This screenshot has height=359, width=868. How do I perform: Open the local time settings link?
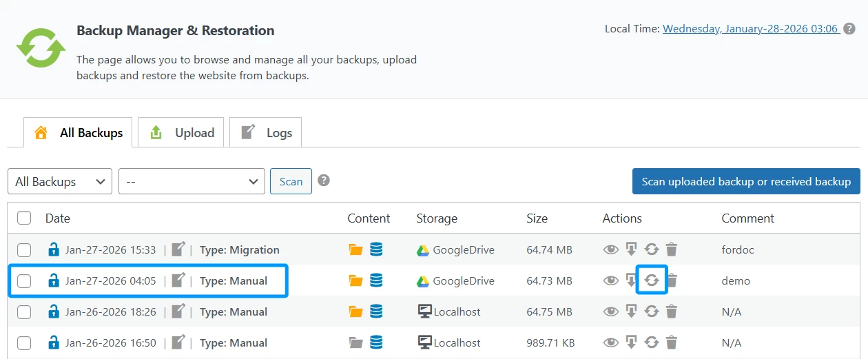pos(750,29)
